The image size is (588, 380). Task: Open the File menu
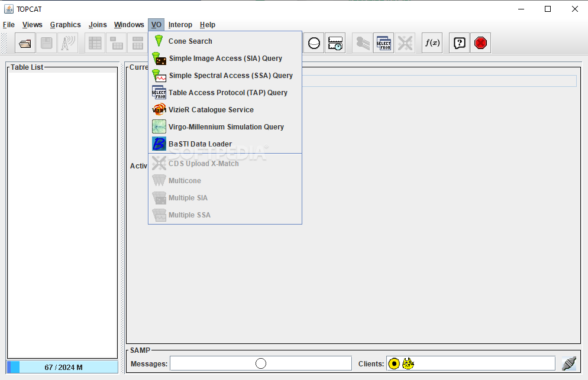(9, 25)
